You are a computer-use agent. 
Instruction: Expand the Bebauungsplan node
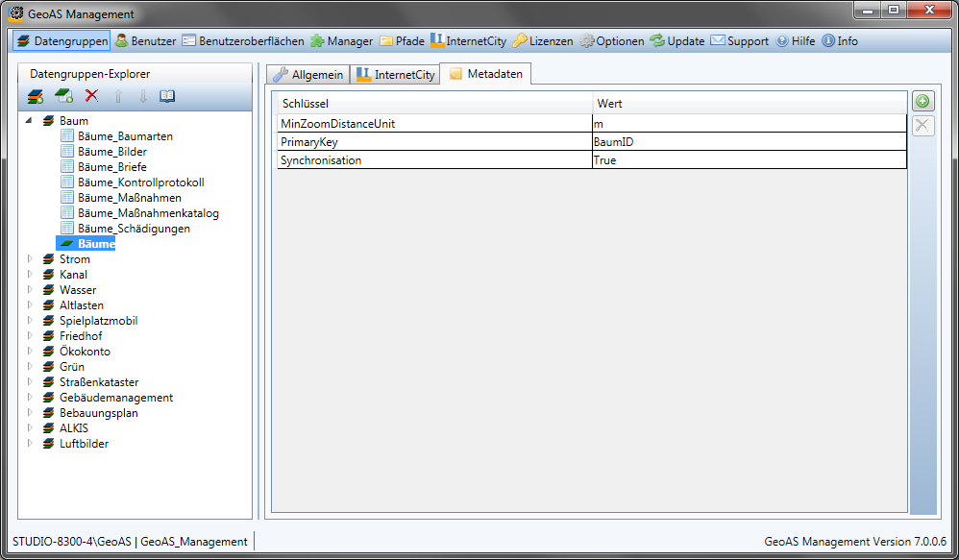[30, 412]
